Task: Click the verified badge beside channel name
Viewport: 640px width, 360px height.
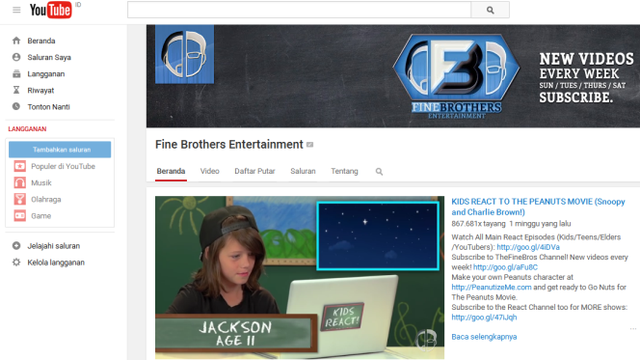Action: [310, 145]
